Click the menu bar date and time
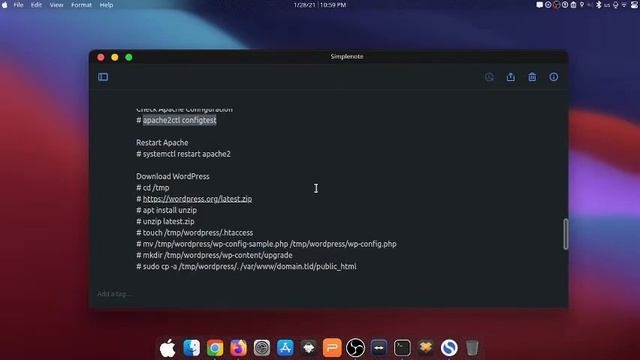640x360 pixels. pyautogui.click(x=320, y=5)
